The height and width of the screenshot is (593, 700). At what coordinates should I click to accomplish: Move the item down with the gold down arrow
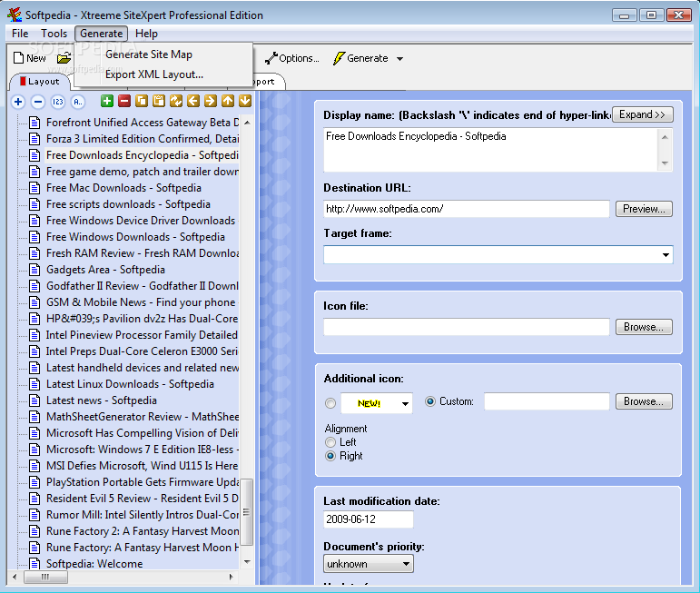click(245, 101)
